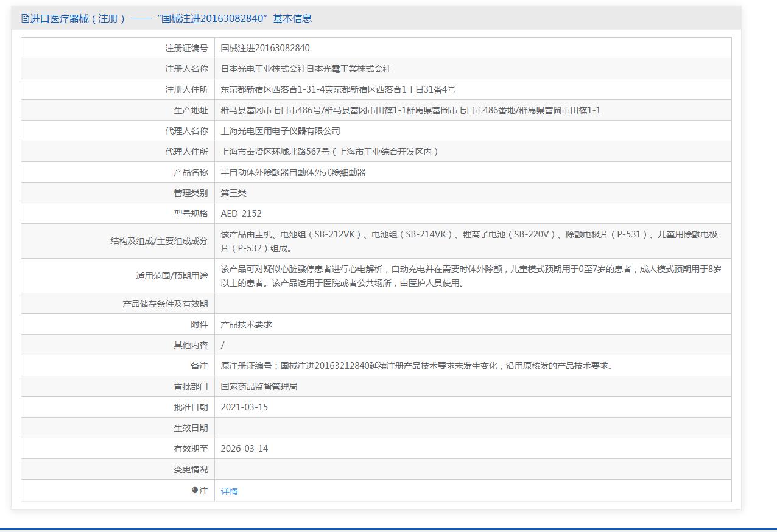The image size is (777, 532).
Task: Open the 详情 link in the 注 row
Action: [x=229, y=491]
